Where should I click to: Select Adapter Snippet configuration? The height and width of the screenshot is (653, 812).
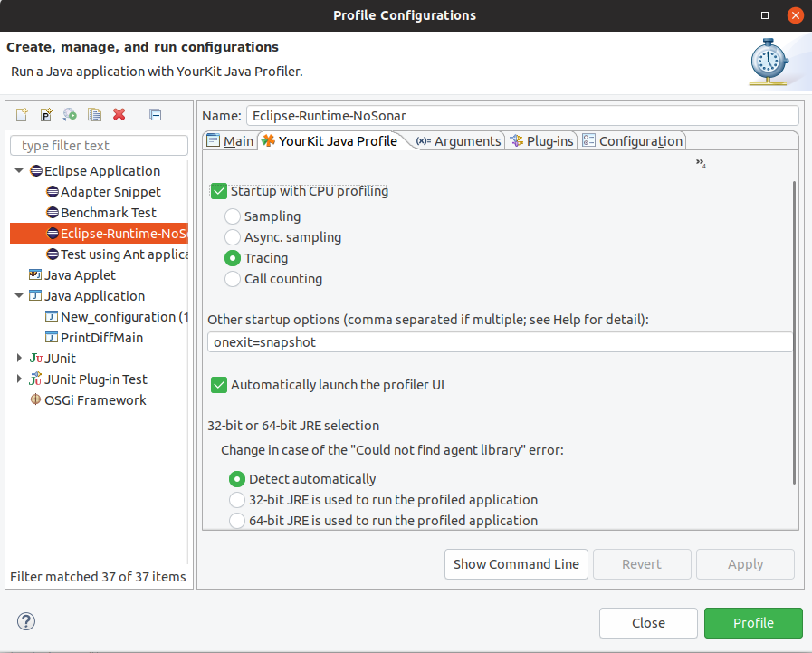click(103, 192)
